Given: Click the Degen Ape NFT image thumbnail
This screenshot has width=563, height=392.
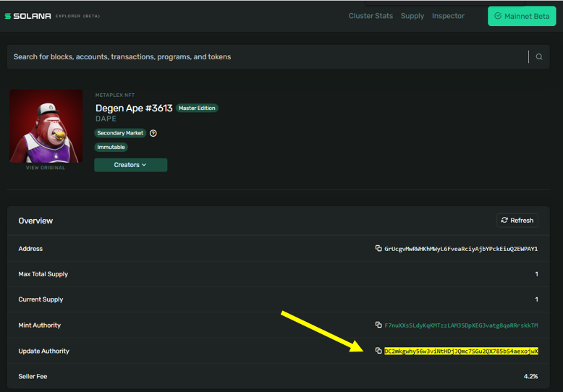Looking at the screenshot, I should tap(46, 126).
